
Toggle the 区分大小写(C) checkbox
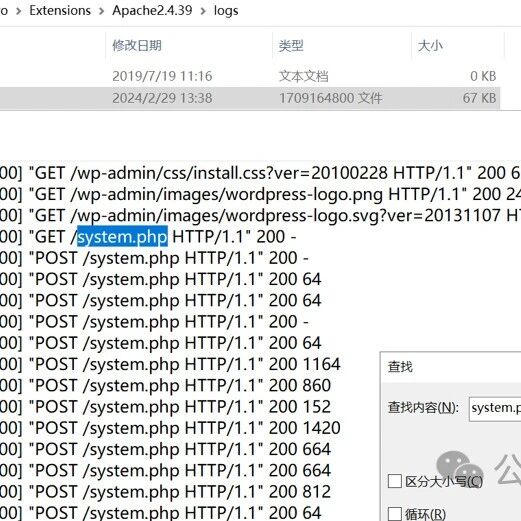395,481
